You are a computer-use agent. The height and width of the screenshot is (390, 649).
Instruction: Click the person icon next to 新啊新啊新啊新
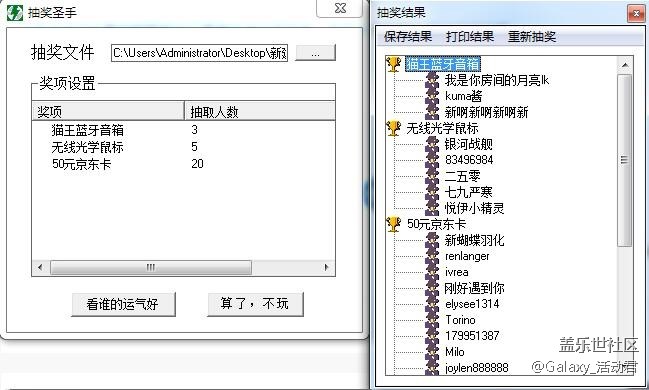pos(432,112)
